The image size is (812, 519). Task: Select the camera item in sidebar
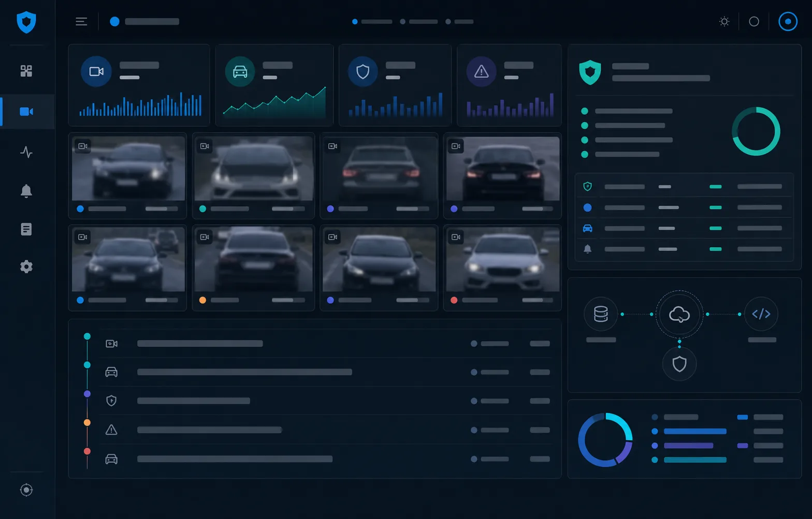(26, 111)
